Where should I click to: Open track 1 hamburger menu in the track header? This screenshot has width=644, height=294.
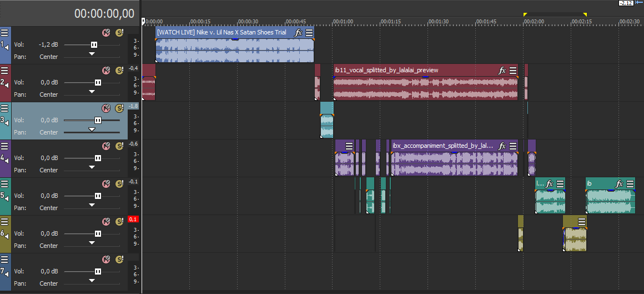point(4,33)
